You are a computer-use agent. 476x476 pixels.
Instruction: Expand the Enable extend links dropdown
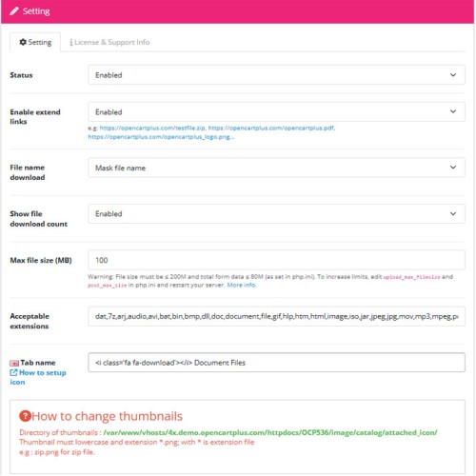(276, 111)
